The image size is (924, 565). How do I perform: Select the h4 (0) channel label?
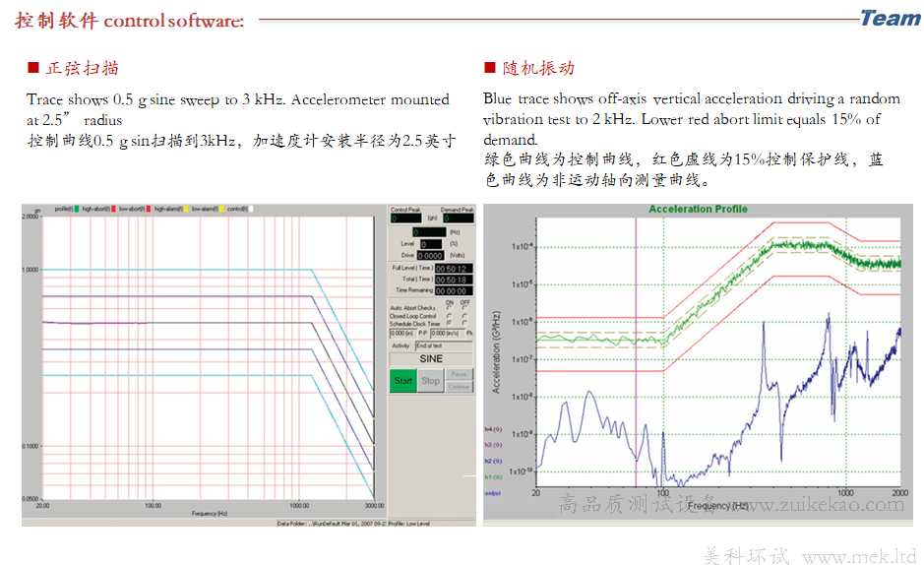(493, 429)
